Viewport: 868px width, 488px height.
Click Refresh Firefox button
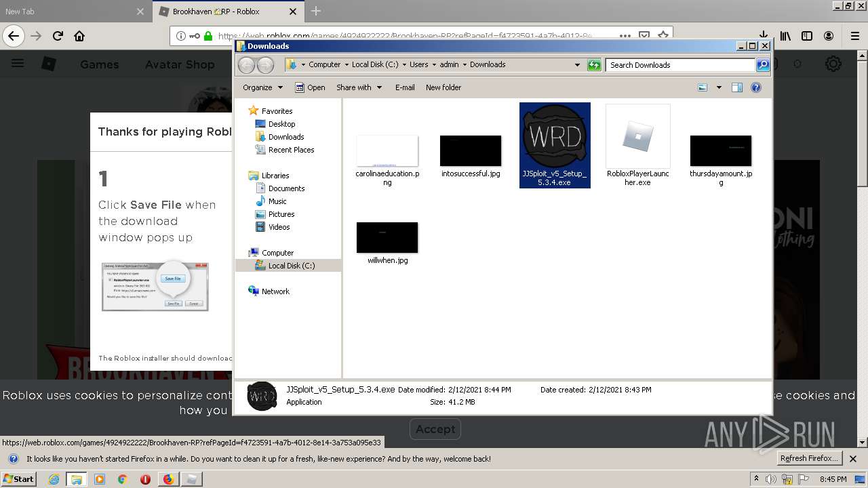810,459
